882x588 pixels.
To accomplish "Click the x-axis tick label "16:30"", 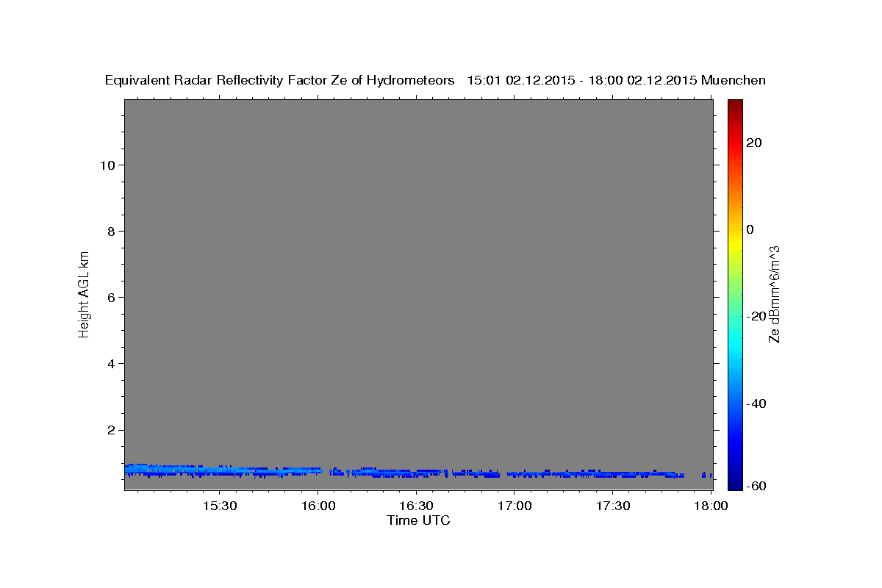I will (x=416, y=506).
